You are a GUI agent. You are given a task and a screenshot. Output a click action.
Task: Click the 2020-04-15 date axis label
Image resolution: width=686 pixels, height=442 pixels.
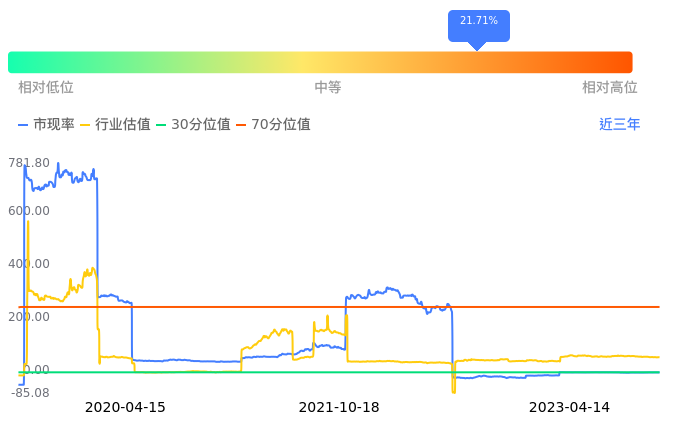[125, 407]
